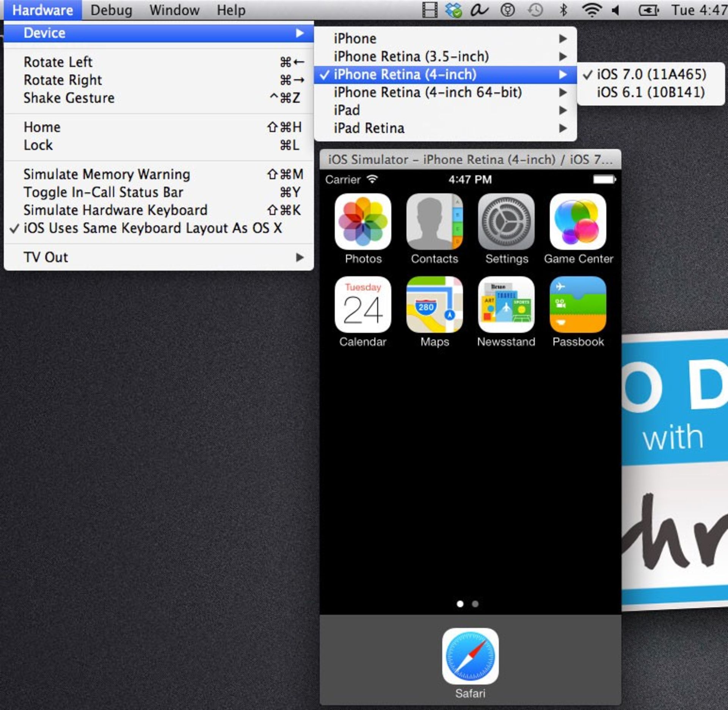Click the filmstrip icon in the menu bar
The width and height of the screenshot is (728, 710).
pos(430,10)
